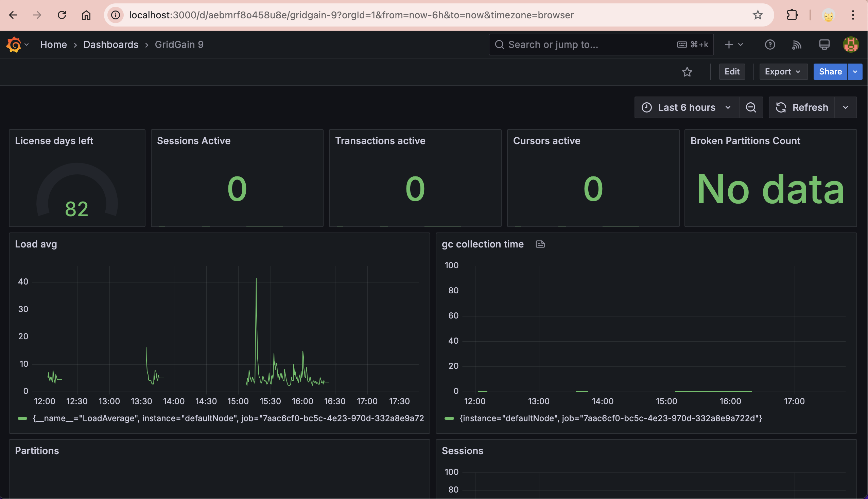Screen dimensions: 868x499
Task: Click the browser address bar URL
Action: pos(351,15)
